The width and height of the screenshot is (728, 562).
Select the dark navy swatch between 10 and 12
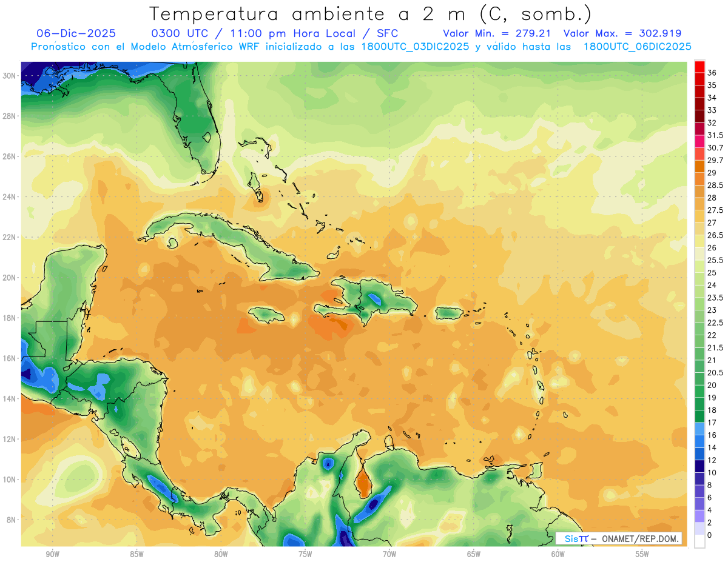click(x=699, y=466)
